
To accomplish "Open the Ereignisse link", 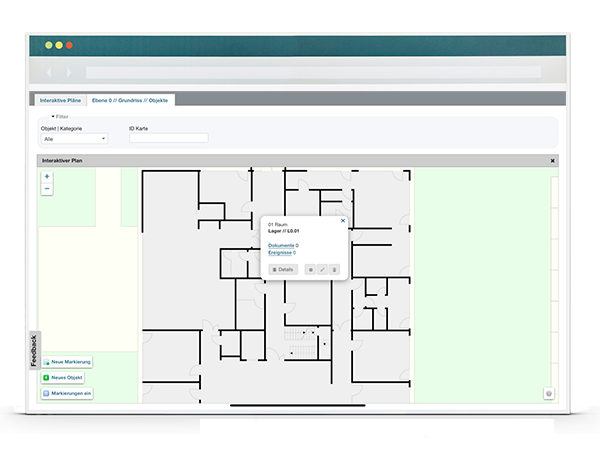I will click(281, 253).
